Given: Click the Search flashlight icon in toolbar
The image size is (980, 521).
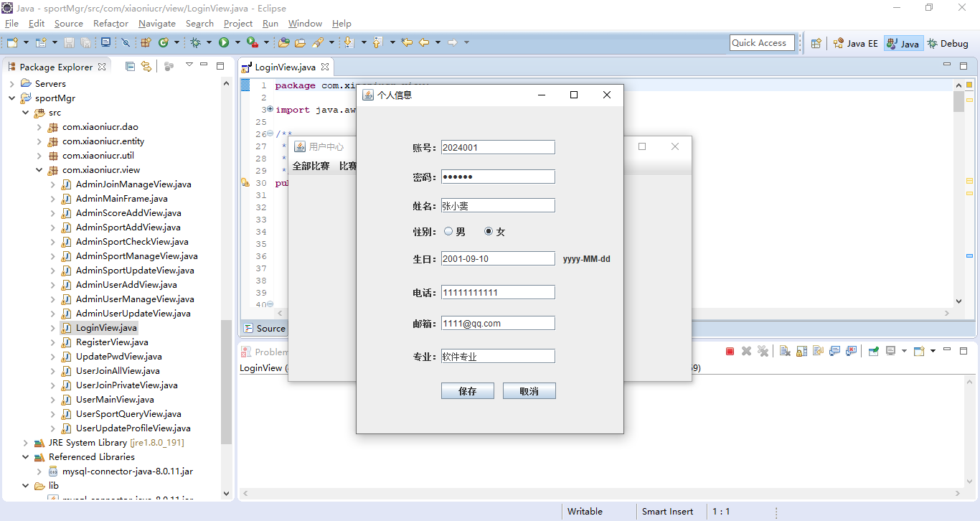Looking at the screenshot, I should coord(317,43).
